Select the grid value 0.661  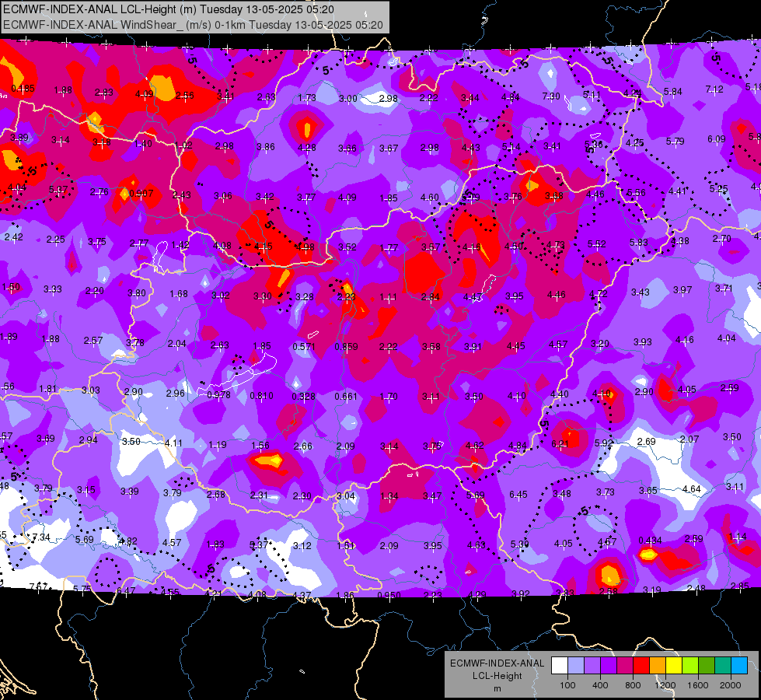point(346,397)
